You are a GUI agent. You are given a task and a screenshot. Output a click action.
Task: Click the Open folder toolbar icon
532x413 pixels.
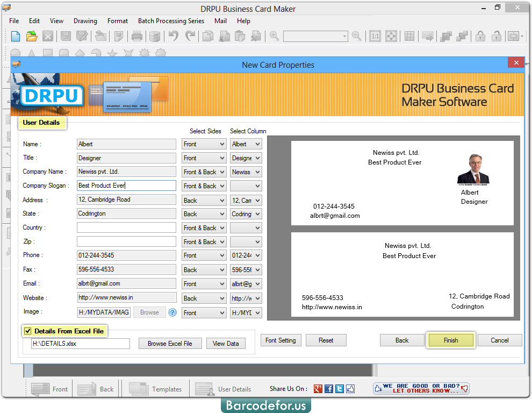click(x=32, y=36)
